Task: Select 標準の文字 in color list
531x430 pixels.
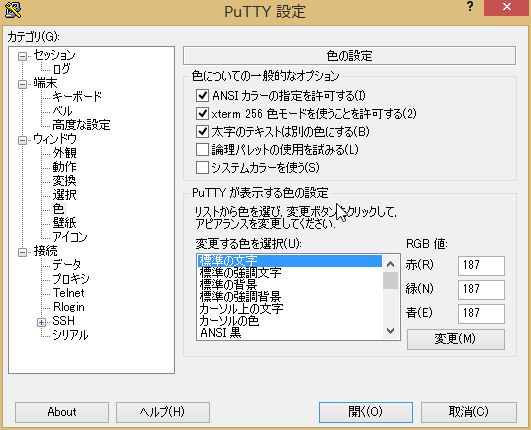Action: (290, 261)
